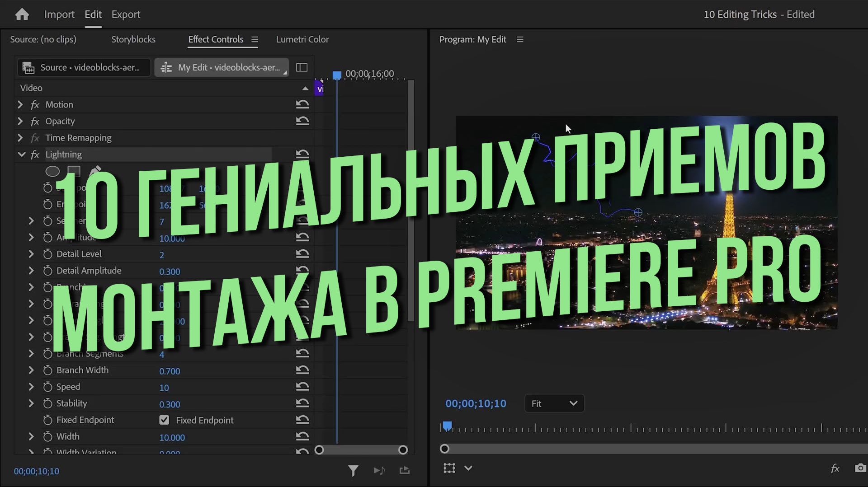Image resolution: width=868 pixels, height=487 pixels.
Task: Expand the Branch Width parameter
Action: pos(31,370)
